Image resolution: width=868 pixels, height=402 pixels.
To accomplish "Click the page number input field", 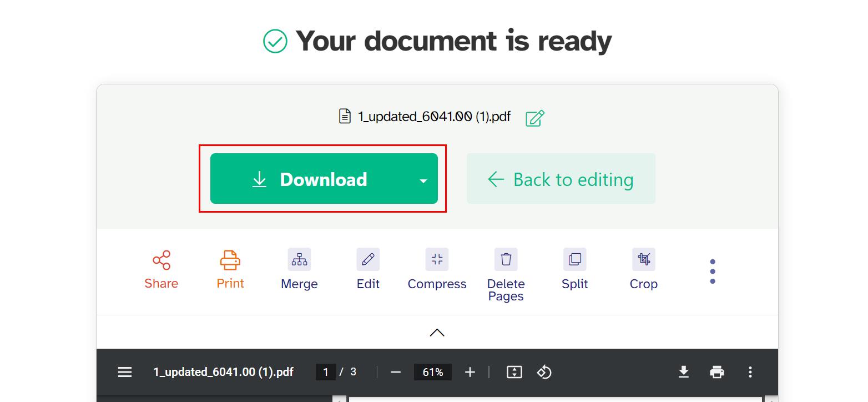I will [326, 372].
